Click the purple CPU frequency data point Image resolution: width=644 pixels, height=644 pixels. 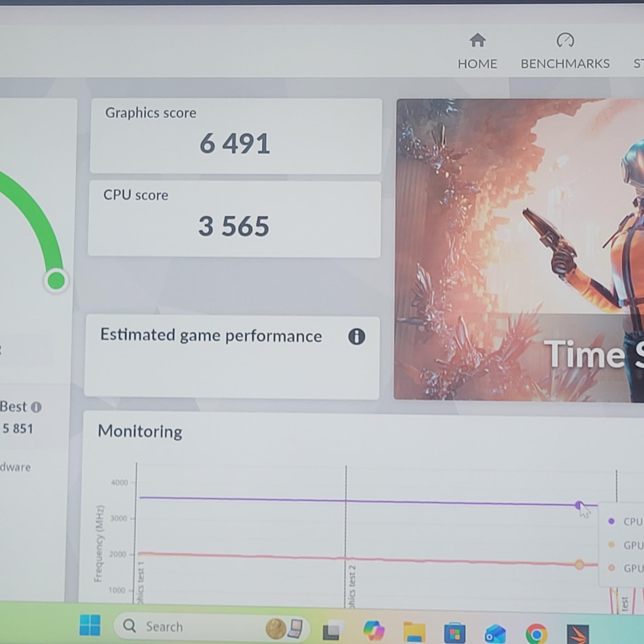[579, 505]
